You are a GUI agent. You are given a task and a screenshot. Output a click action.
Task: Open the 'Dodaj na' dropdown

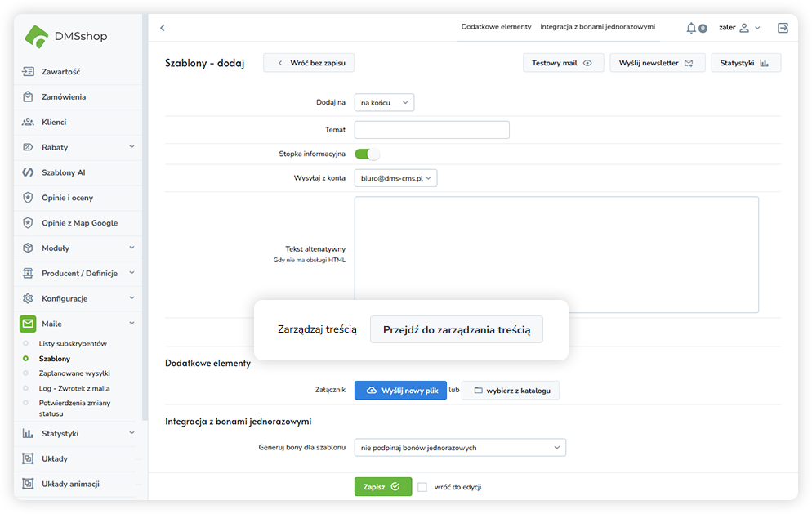[384, 102]
